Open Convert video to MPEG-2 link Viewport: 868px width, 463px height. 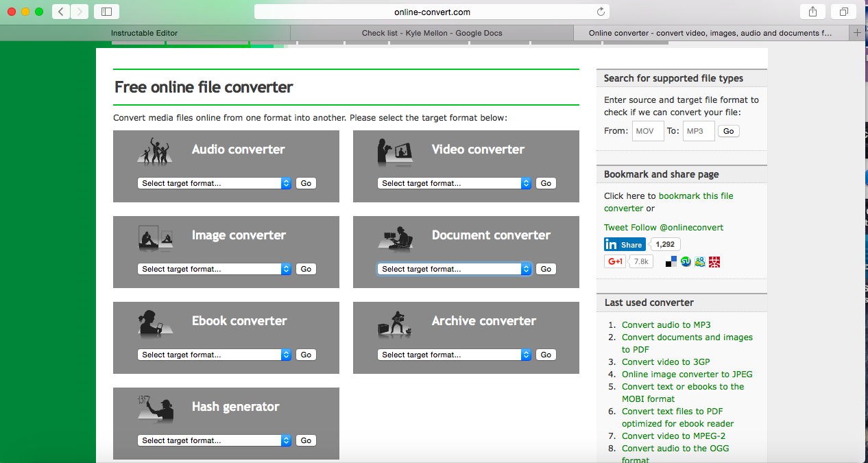[673, 436]
